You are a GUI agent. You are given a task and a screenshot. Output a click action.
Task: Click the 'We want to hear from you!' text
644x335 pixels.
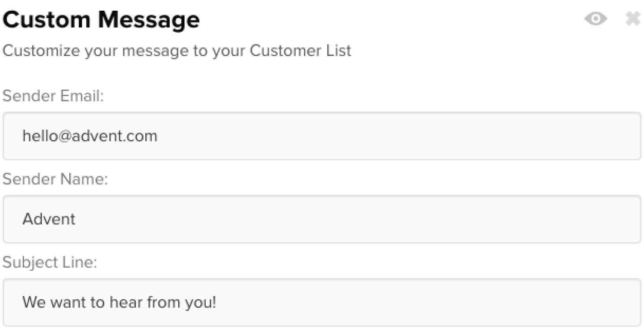(119, 303)
